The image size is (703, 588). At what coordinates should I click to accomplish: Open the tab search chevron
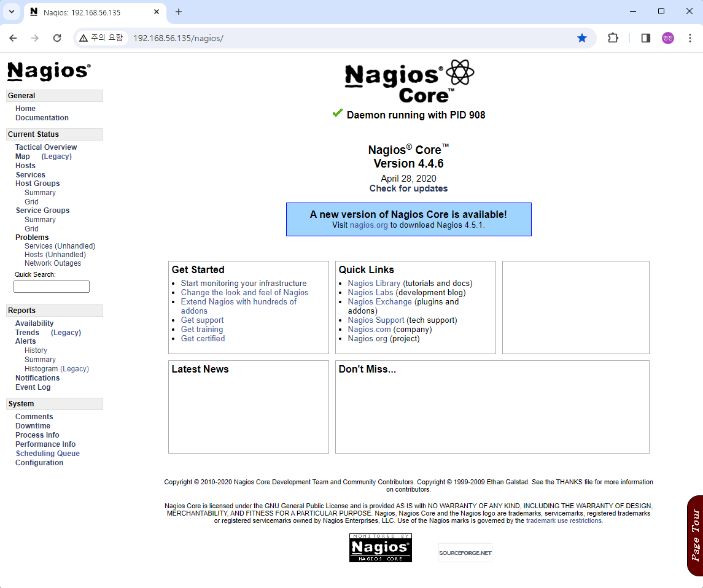[12, 12]
